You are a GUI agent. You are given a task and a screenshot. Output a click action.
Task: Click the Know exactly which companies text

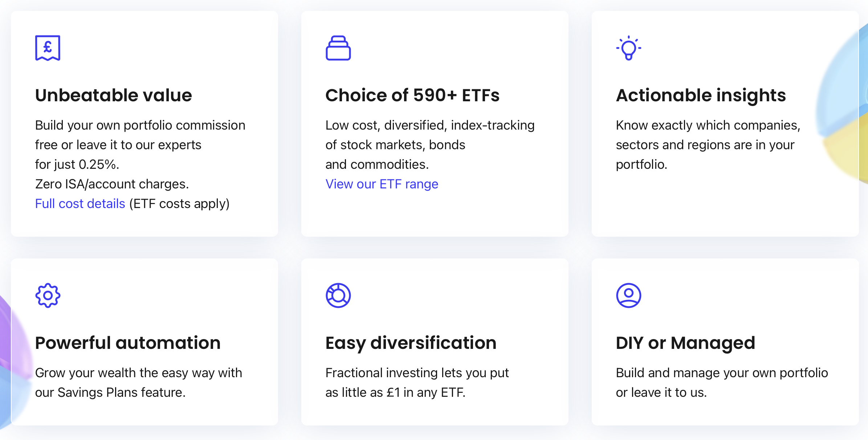point(708,145)
